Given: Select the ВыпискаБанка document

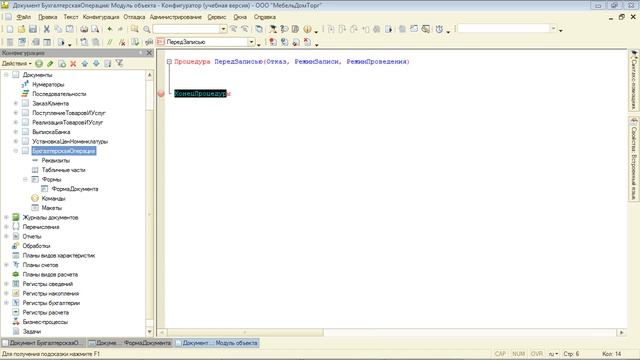Looking at the screenshot, I should [51, 132].
